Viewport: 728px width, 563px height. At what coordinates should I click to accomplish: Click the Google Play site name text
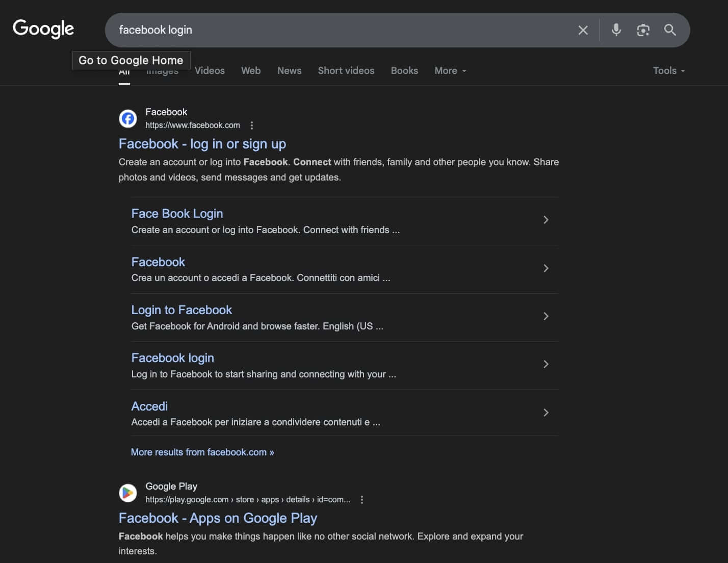point(171,487)
